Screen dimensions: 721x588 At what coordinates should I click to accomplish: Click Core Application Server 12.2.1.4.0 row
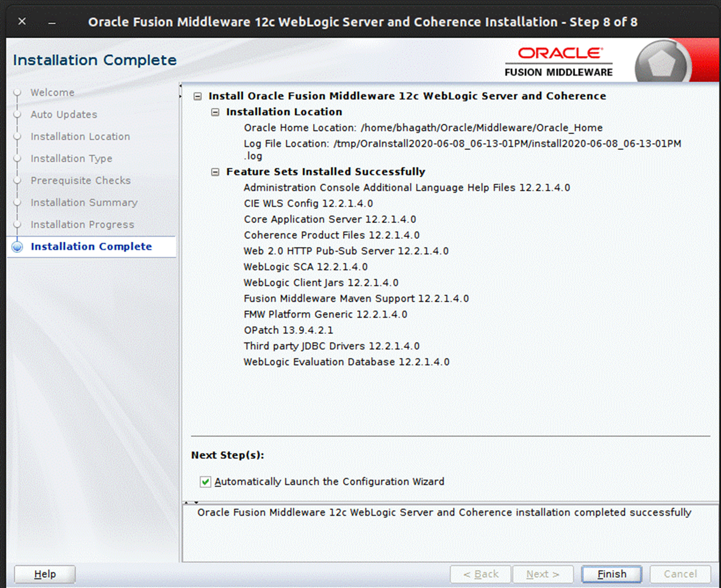pyautogui.click(x=330, y=219)
